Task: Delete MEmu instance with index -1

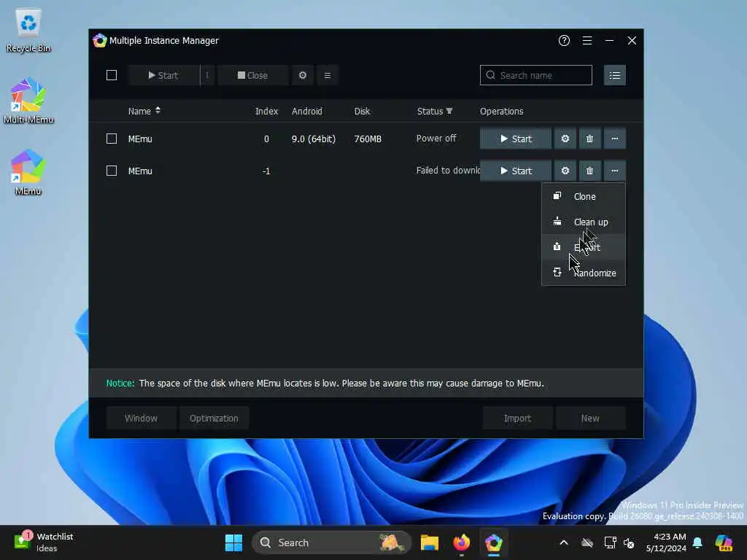Action: (589, 171)
